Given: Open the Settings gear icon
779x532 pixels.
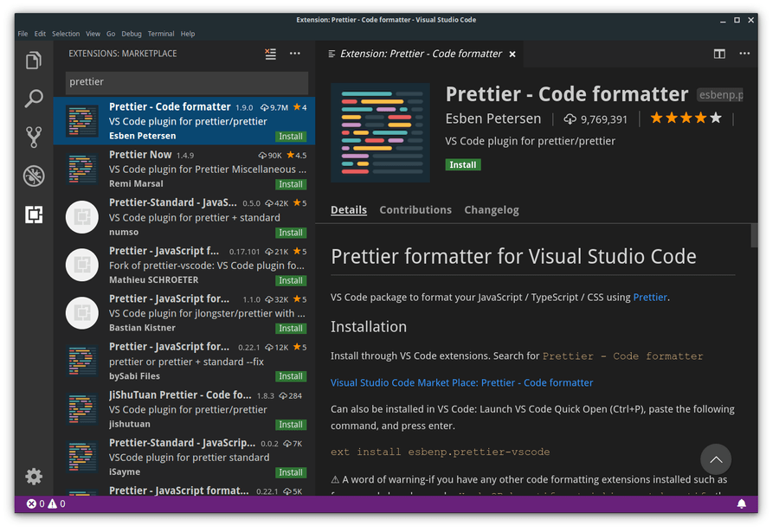Looking at the screenshot, I should [33, 477].
